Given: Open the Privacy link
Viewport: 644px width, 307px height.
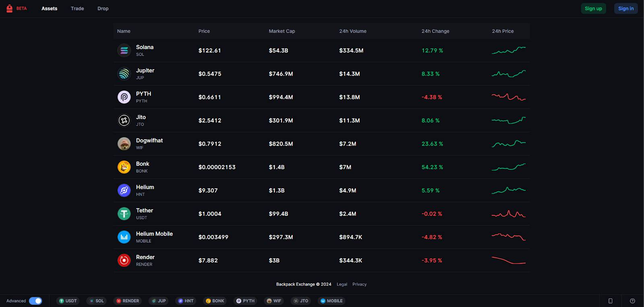Looking at the screenshot, I should [359, 284].
